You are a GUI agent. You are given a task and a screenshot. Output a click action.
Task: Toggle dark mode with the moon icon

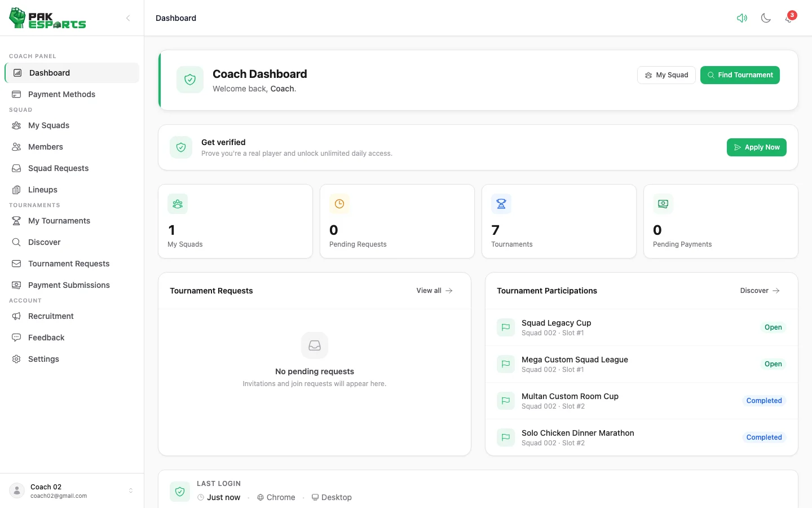[766, 18]
